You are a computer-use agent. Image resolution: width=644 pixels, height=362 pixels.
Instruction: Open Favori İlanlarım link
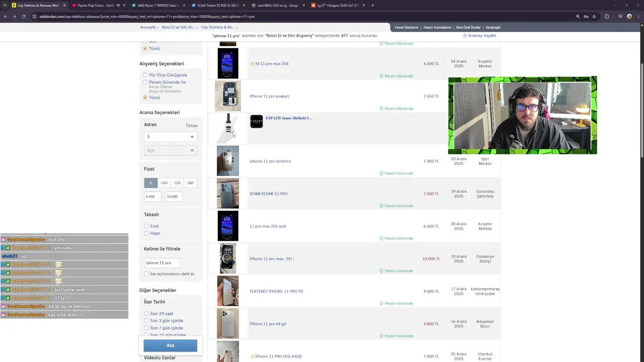point(407,28)
